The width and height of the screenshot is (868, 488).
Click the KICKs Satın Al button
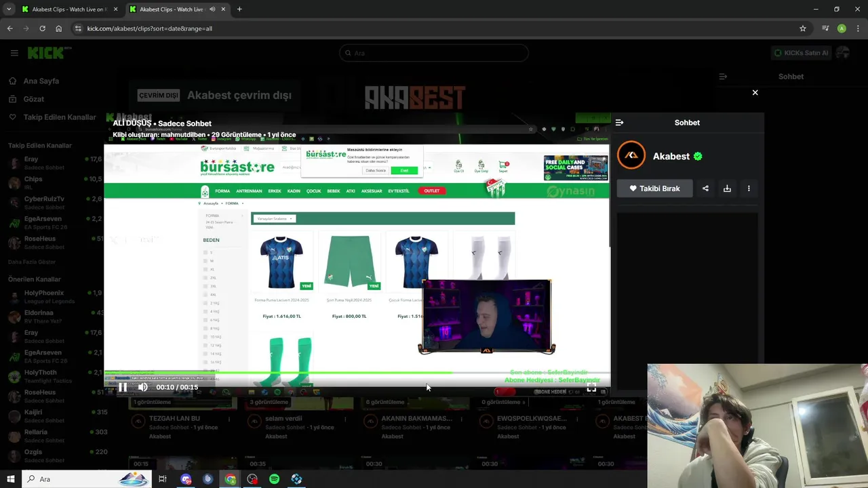tap(801, 53)
